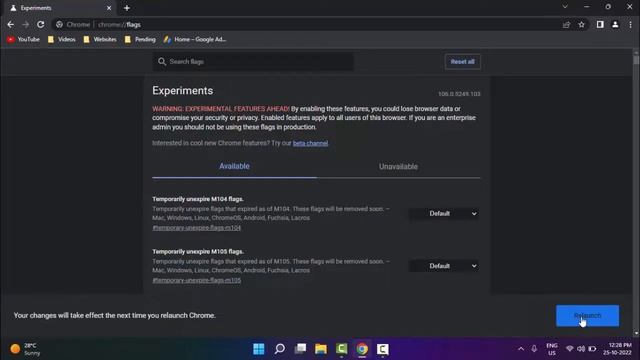Follow the beta channel link
640x360 pixels.
click(310, 143)
